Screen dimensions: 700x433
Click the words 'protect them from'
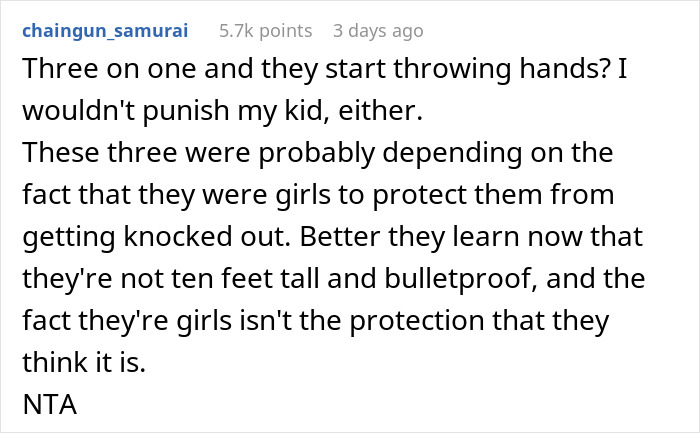pyautogui.click(x=493, y=195)
